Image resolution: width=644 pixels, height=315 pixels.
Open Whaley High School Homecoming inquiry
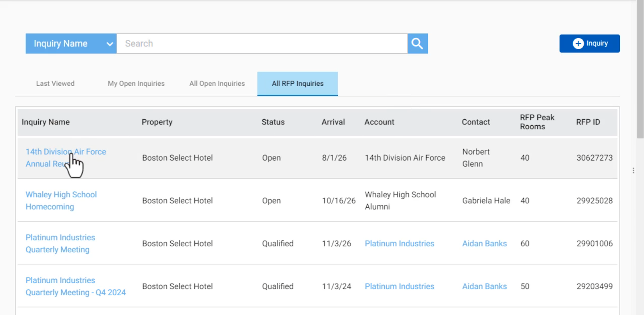click(61, 201)
